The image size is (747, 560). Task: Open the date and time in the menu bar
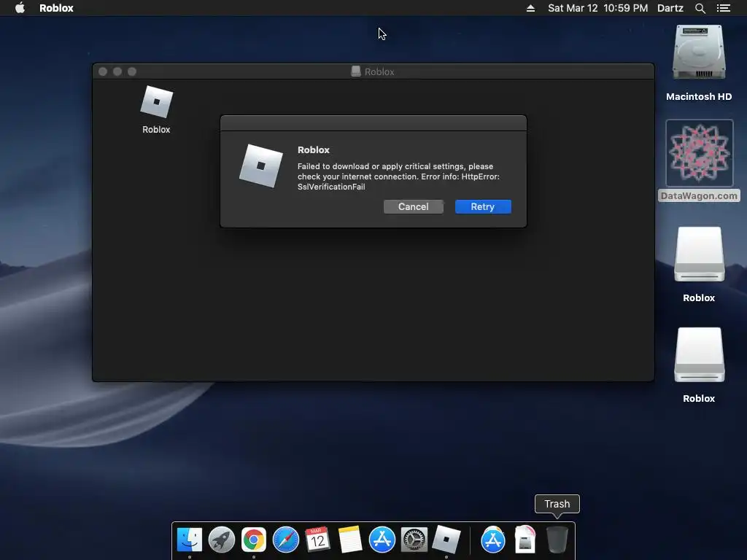[597, 8]
